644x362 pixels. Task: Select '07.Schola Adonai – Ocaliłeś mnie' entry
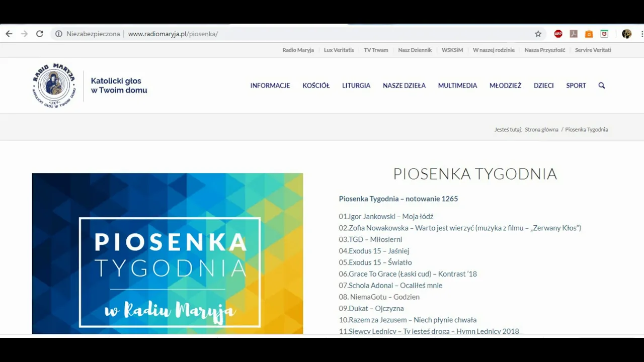pos(390,286)
